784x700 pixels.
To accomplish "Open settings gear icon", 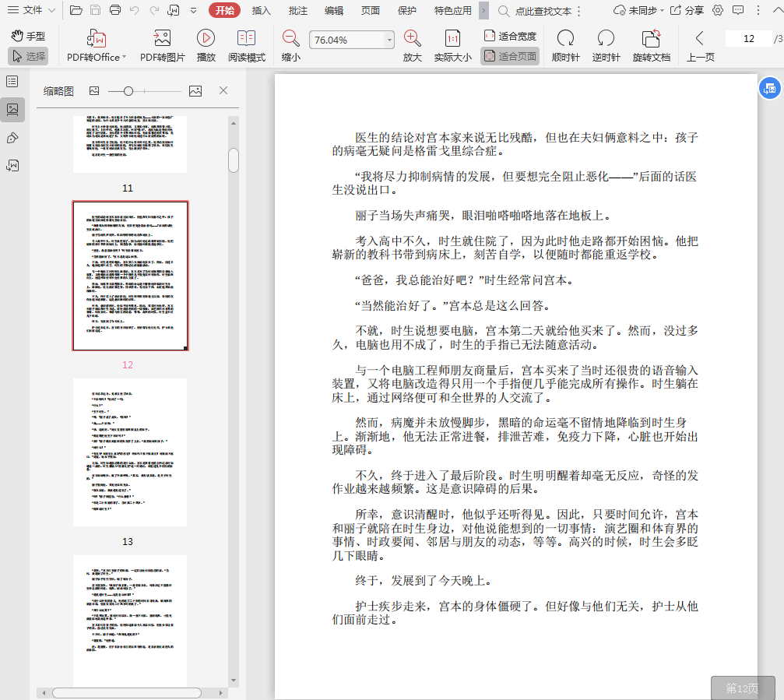I will 718,10.
